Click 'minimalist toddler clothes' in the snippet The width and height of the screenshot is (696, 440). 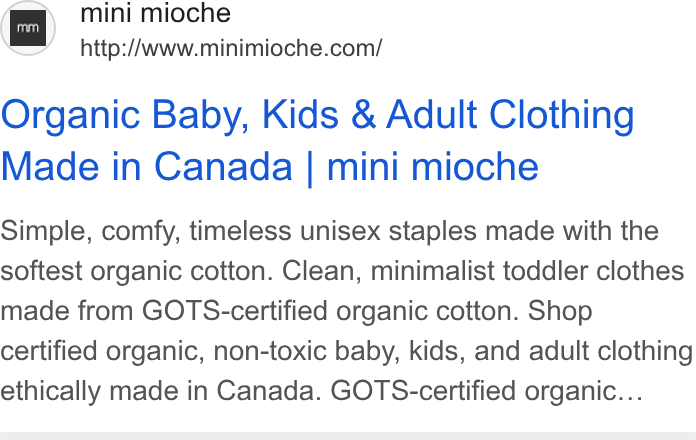tap(527, 271)
